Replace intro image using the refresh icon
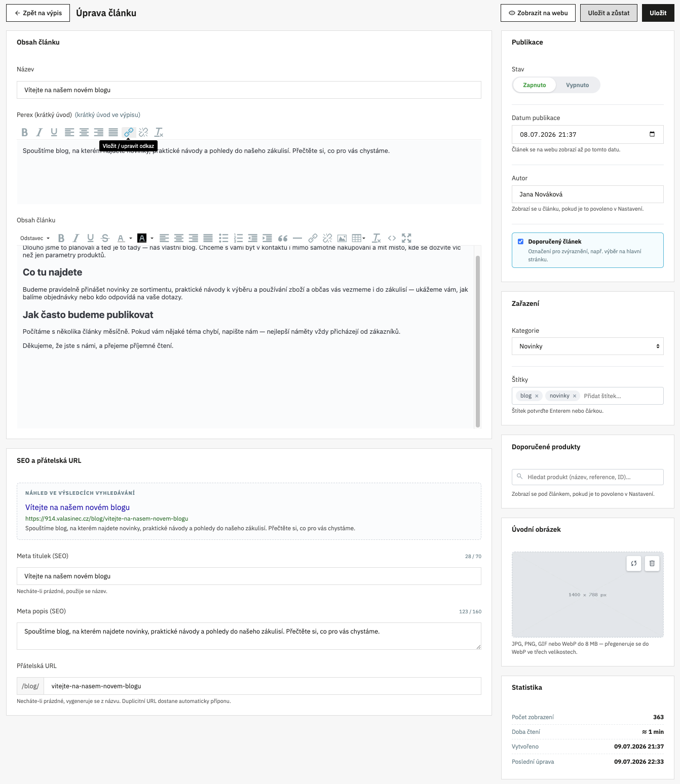This screenshot has height=784, width=680. click(634, 563)
